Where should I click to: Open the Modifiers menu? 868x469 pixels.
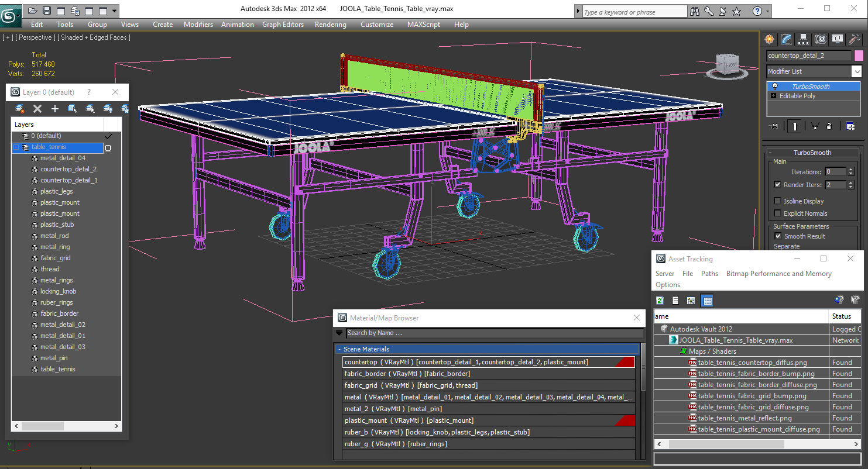point(198,25)
